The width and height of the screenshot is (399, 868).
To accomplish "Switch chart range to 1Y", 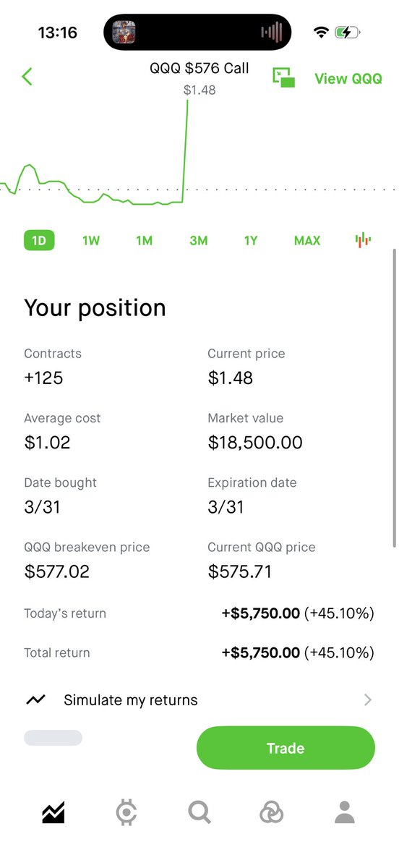I will point(251,241).
